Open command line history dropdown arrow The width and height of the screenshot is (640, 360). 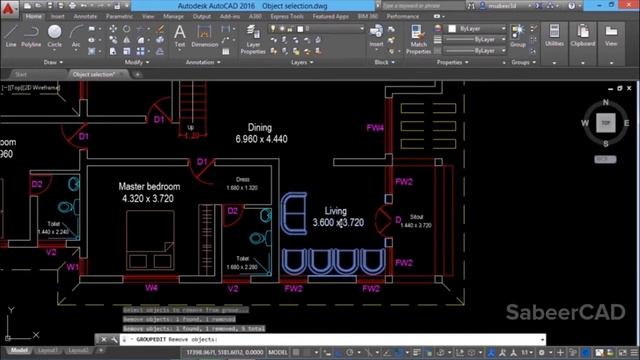542,340
